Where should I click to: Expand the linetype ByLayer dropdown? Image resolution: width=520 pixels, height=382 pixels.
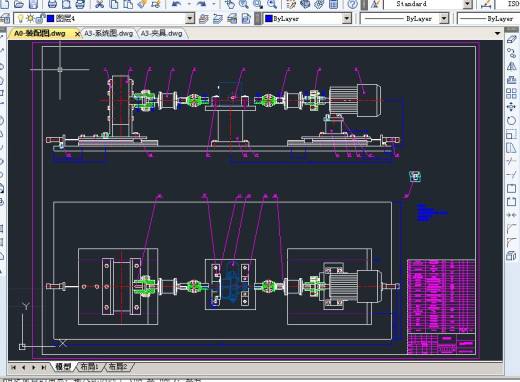pyautogui.click(x=444, y=19)
